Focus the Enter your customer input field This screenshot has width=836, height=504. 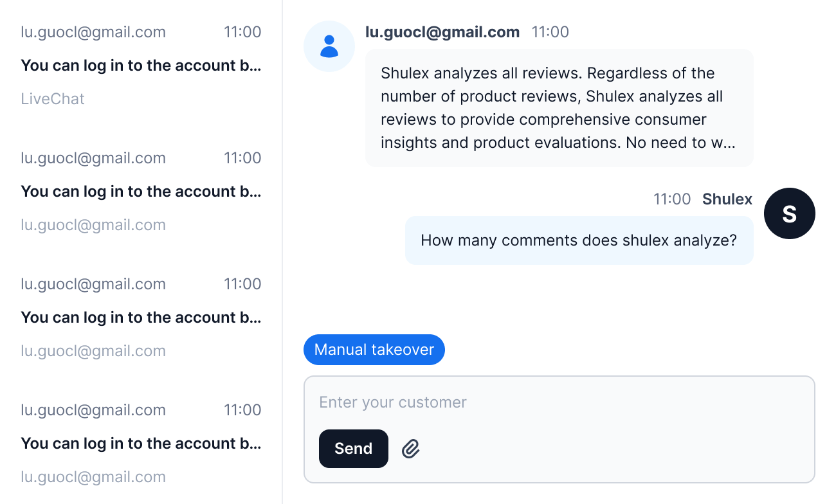558,402
